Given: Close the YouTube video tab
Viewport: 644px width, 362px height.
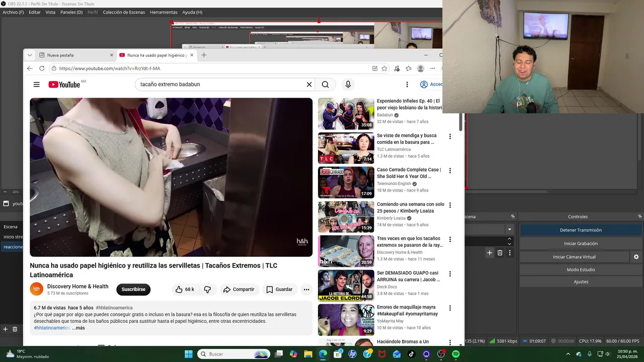Looking at the screenshot, I should [192, 55].
